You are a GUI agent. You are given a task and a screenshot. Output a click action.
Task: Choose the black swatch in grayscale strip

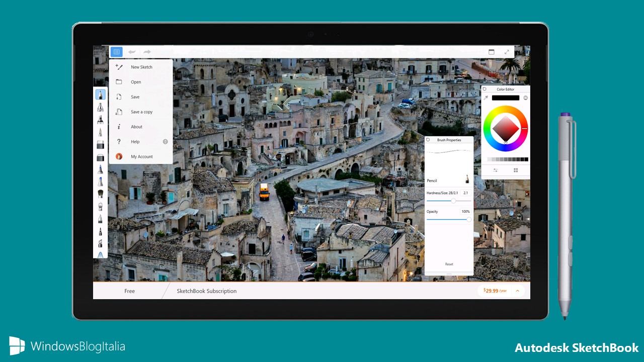[526, 159]
